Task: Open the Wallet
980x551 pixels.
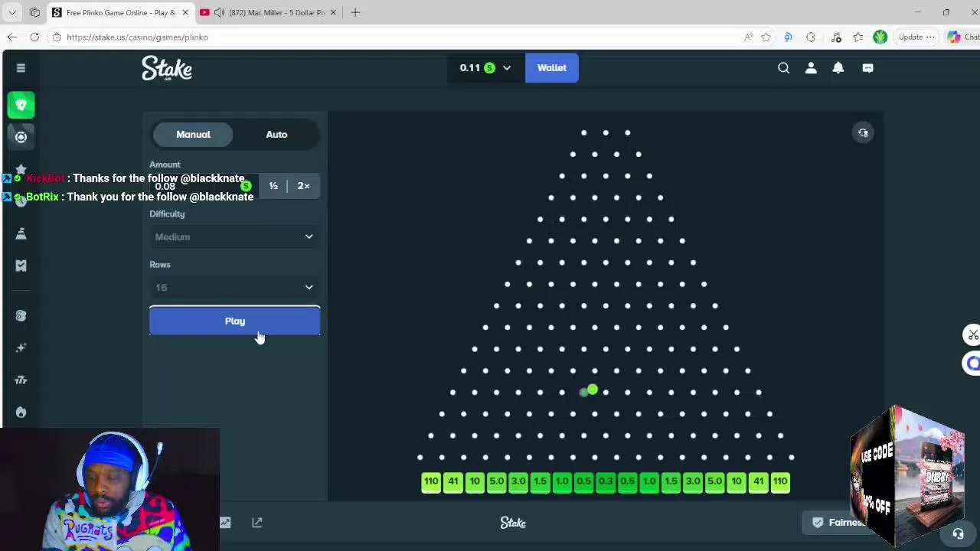Action: pos(551,68)
